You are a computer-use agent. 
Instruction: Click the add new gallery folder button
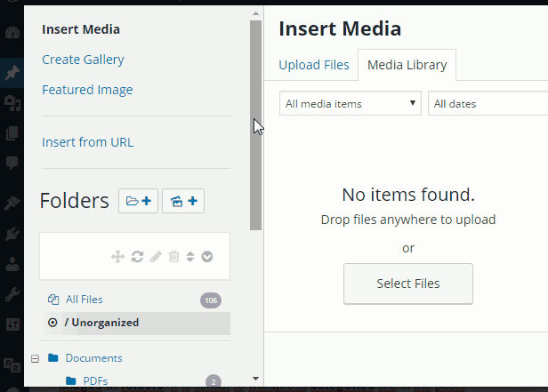point(183,201)
